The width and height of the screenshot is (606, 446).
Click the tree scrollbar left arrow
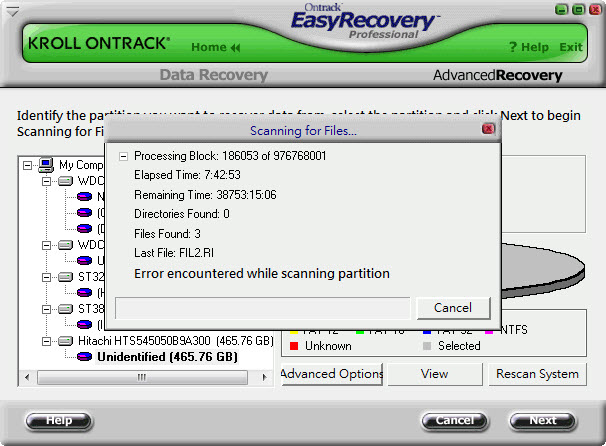[27, 377]
